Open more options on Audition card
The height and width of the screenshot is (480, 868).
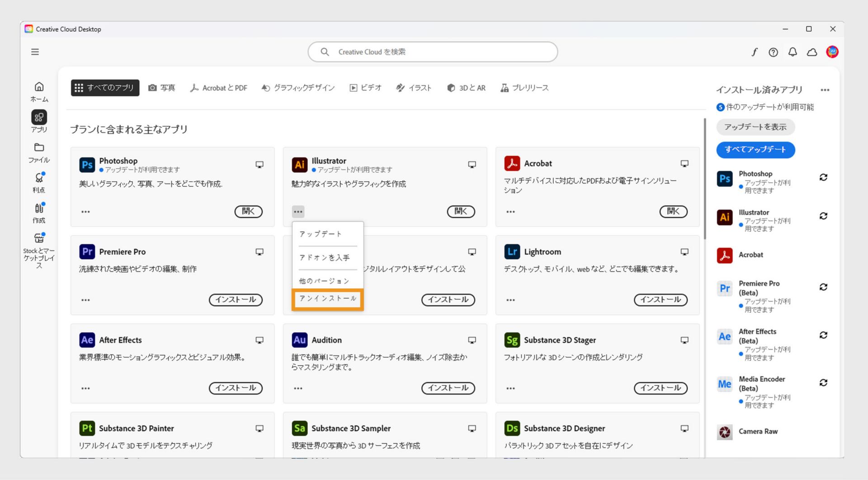298,388
